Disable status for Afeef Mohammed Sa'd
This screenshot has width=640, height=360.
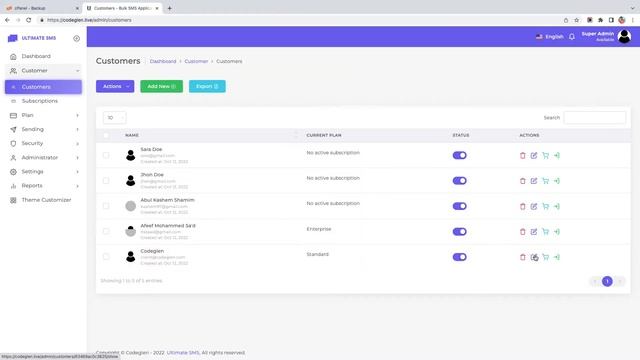460,231
